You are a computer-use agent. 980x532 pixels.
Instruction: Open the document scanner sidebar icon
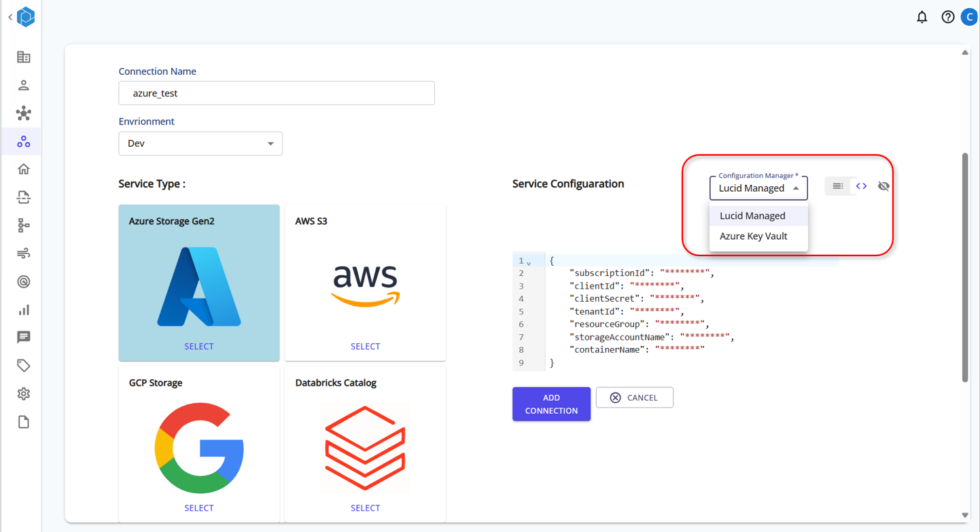(x=24, y=197)
